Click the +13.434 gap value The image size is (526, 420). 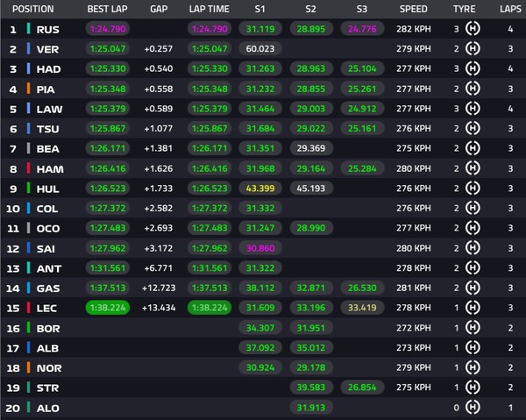[x=159, y=308]
